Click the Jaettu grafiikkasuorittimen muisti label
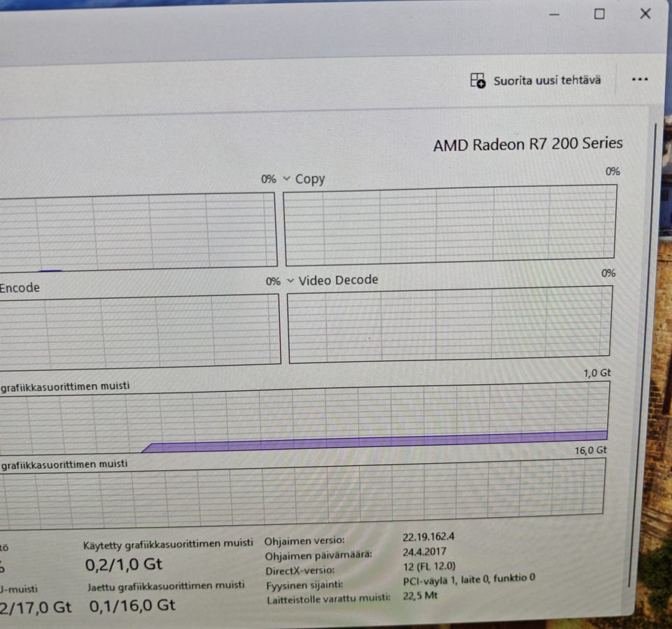 pyautogui.click(x=166, y=586)
